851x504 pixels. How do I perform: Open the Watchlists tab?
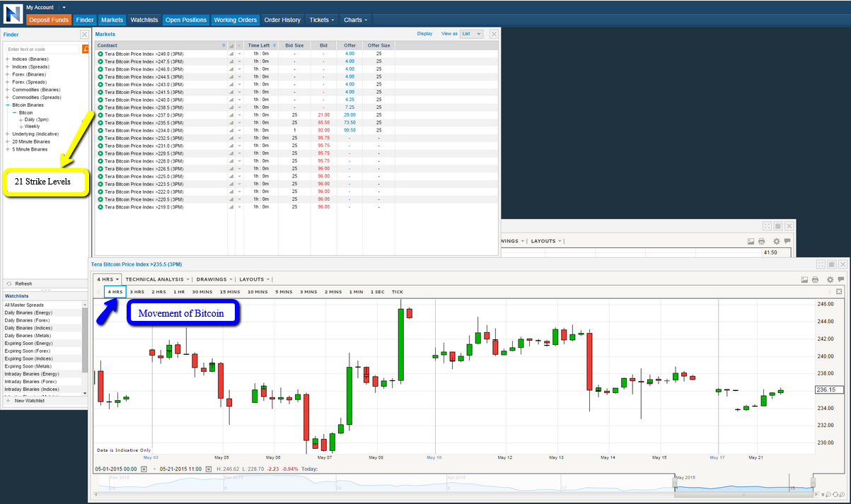click(x=144, y=20)
